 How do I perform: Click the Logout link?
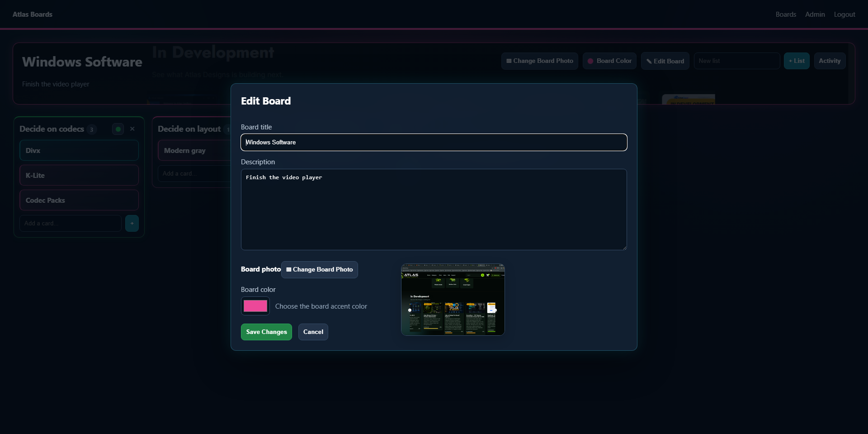[844, 14]
